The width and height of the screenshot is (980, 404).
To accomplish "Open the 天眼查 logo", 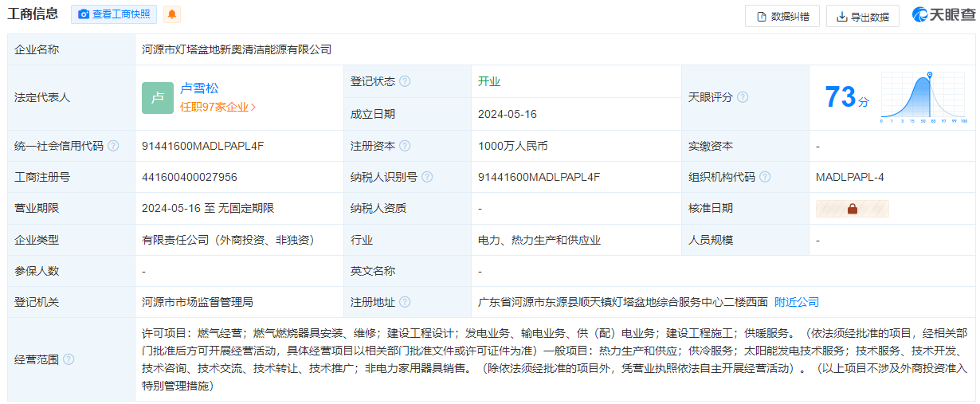I will pos(943,15).
